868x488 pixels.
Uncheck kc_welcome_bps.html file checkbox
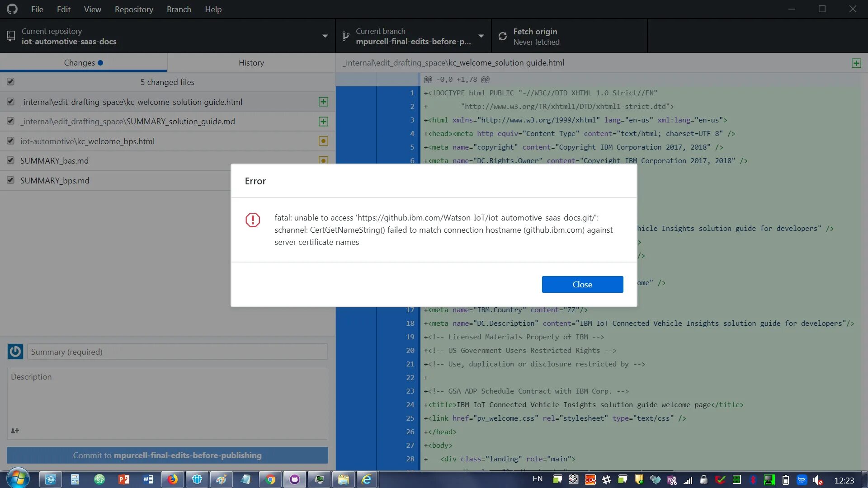(x=10, y=141)
